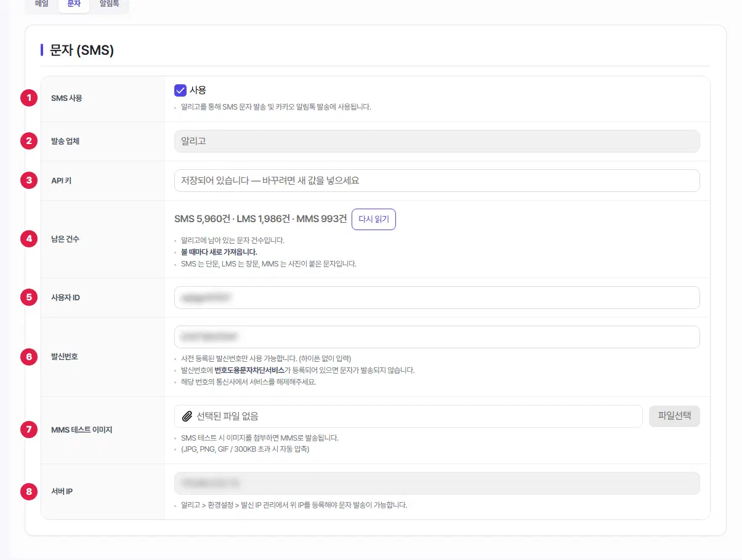The width and height of the screenshot is (742, 560).
Task: Click the 서버 IP read-only field
Action: [x=437, y=483]
